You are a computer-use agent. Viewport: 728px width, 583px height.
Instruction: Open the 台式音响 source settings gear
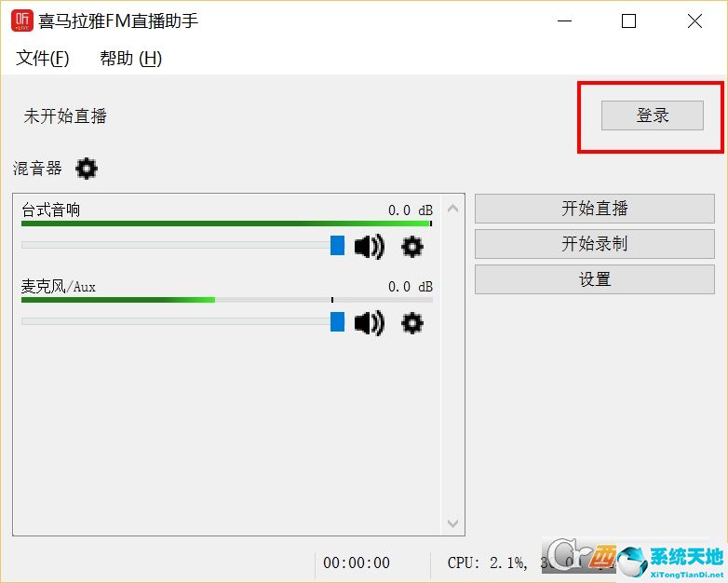411,246
